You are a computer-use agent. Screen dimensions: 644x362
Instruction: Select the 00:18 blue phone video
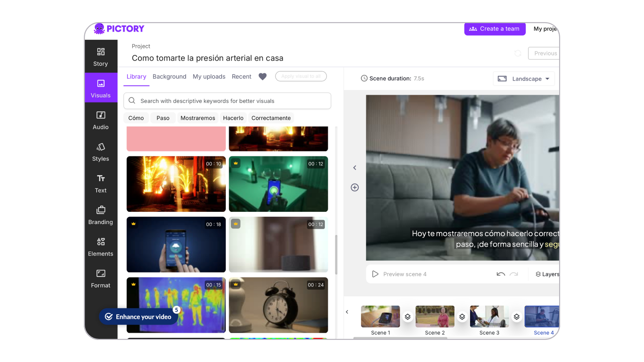(x=176, y=245)
